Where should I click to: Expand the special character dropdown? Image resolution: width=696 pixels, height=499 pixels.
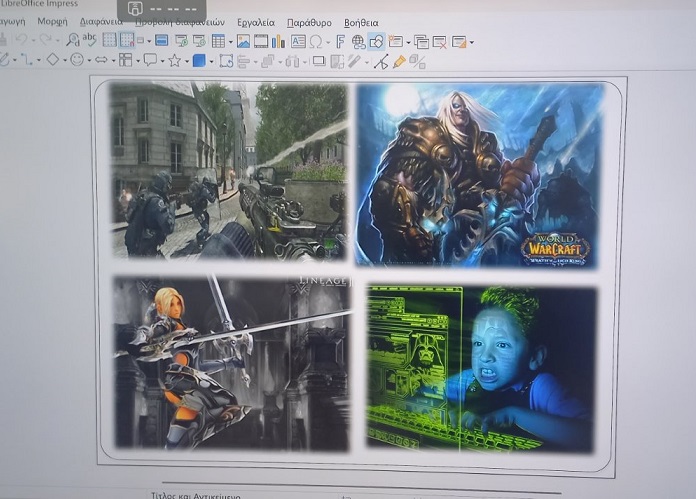point(328,43)
